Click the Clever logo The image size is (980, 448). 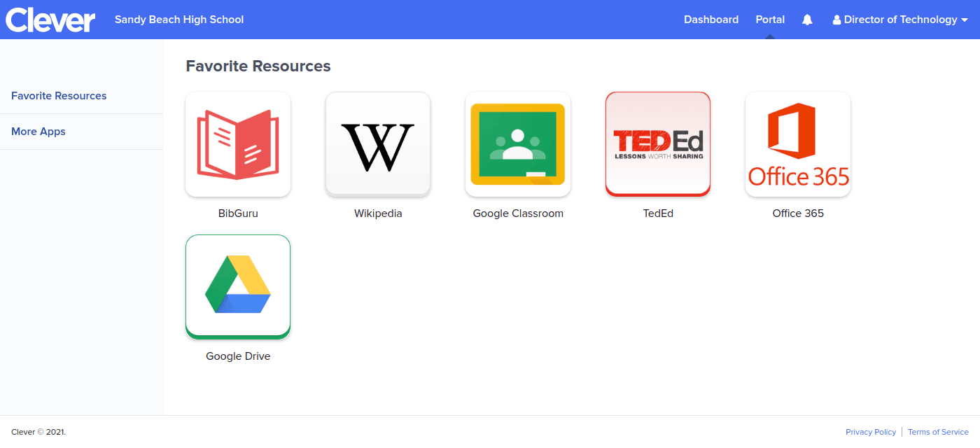50,20
